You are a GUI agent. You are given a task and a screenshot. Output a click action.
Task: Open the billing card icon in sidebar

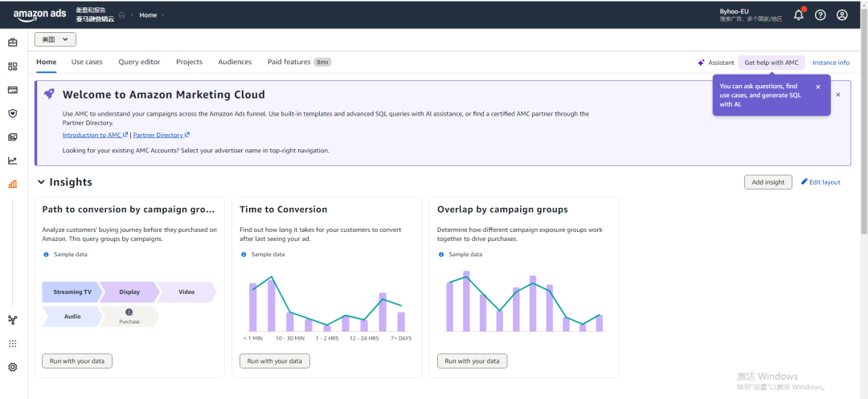(12, 90)
